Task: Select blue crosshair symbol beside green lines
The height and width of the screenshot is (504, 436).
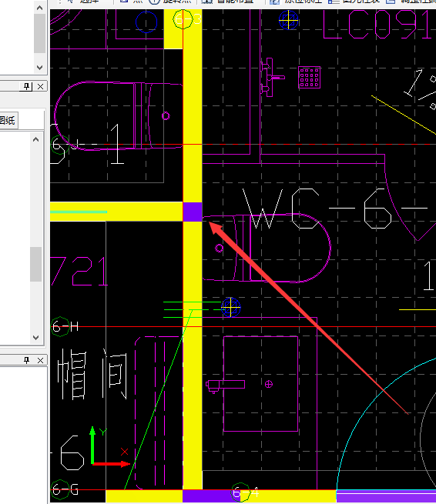Action: tap(230, 307)
